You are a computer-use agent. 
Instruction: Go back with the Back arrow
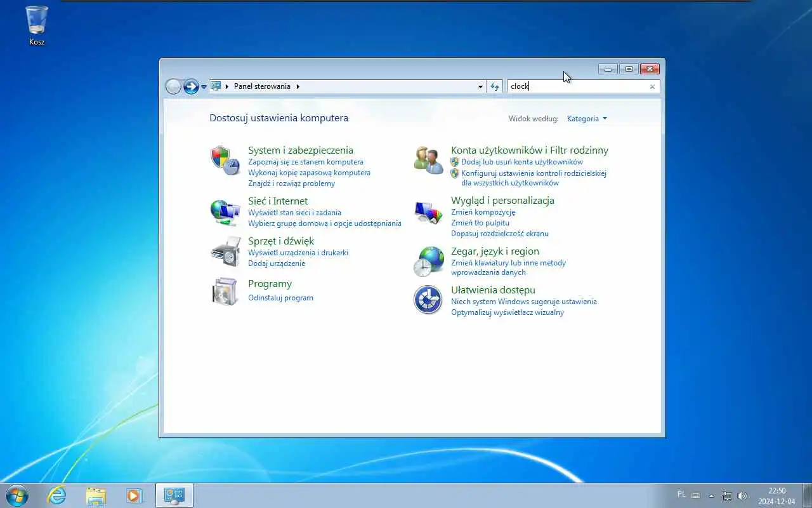tap(173, 86)
